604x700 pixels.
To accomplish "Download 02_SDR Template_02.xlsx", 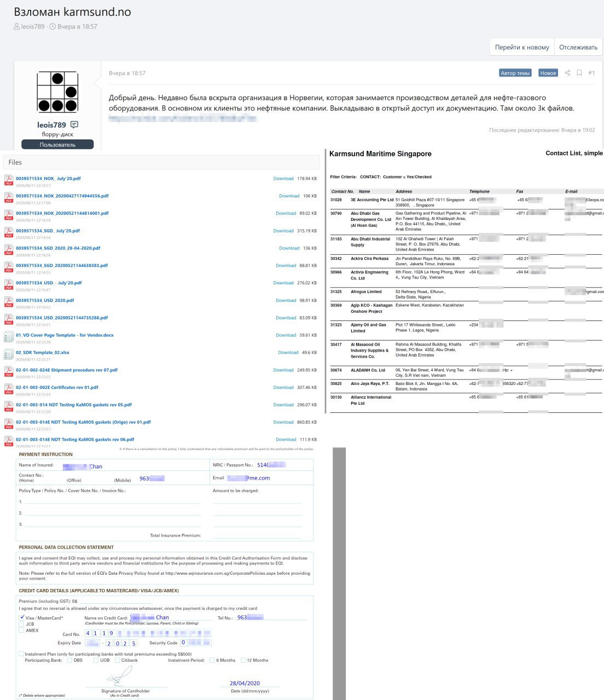I will (x=288, y=353).
